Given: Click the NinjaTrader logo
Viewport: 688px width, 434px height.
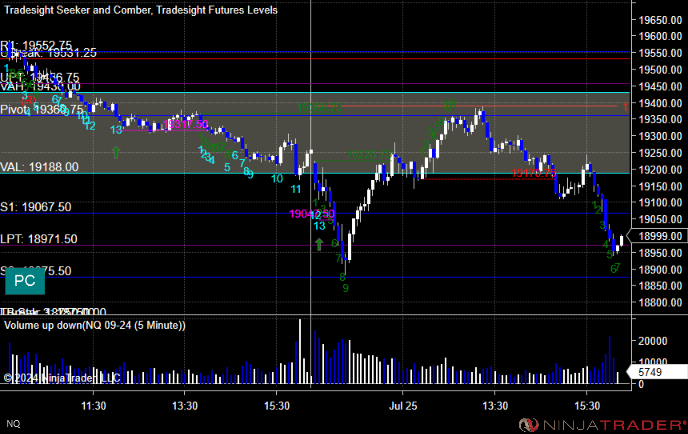Looking at the screenshot, I should click(602, 424).
